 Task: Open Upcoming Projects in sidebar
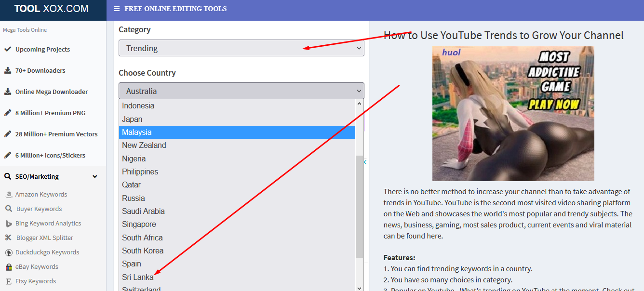[42, 49]
